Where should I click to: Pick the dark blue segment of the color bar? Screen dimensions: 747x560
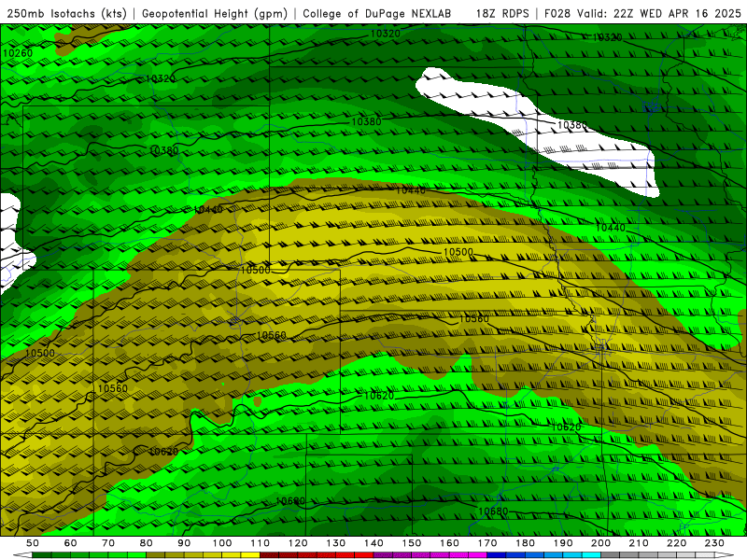497,554
